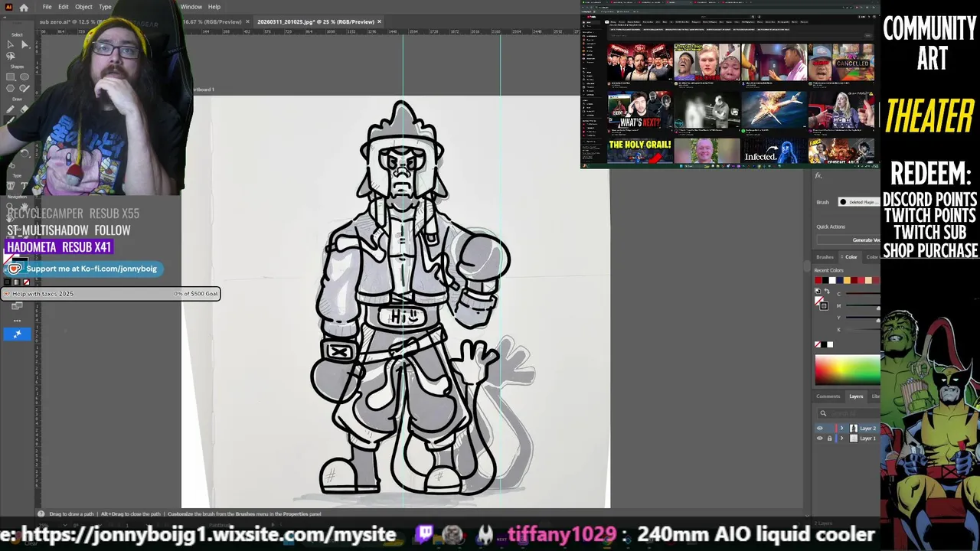
Task: Click the stroke box in Color panel
Action: pyautogui.click(x=824, y=305)
